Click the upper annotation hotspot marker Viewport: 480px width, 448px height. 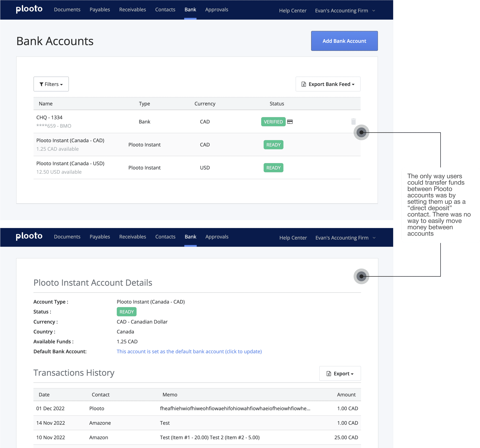(361, 132)
